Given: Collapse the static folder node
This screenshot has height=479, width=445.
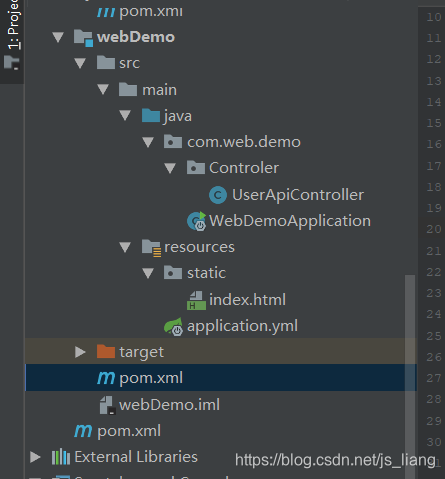Looking at the screenshot, I should point(148,273).
